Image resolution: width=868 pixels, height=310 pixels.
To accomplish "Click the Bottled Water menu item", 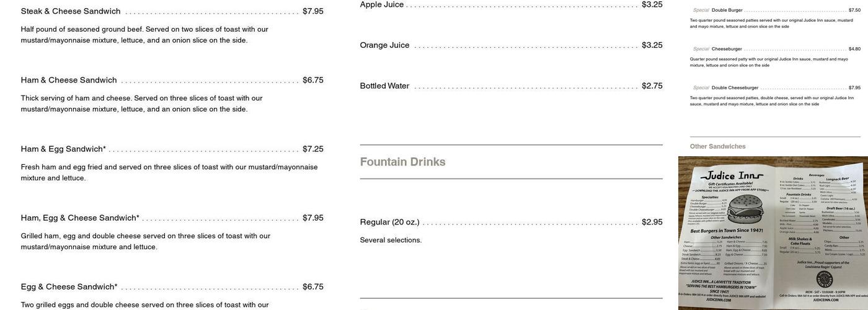I will pyautogui.click(x=384, y=86).
